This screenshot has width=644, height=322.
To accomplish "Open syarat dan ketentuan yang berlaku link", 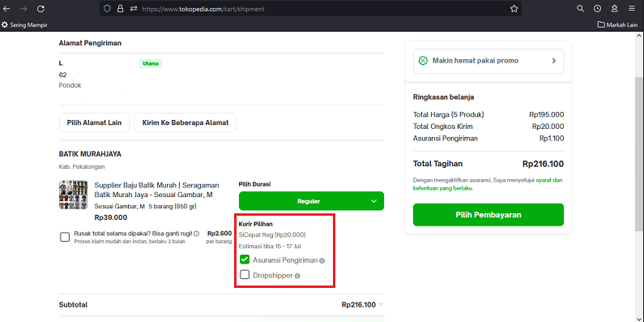I will (488, 184).
